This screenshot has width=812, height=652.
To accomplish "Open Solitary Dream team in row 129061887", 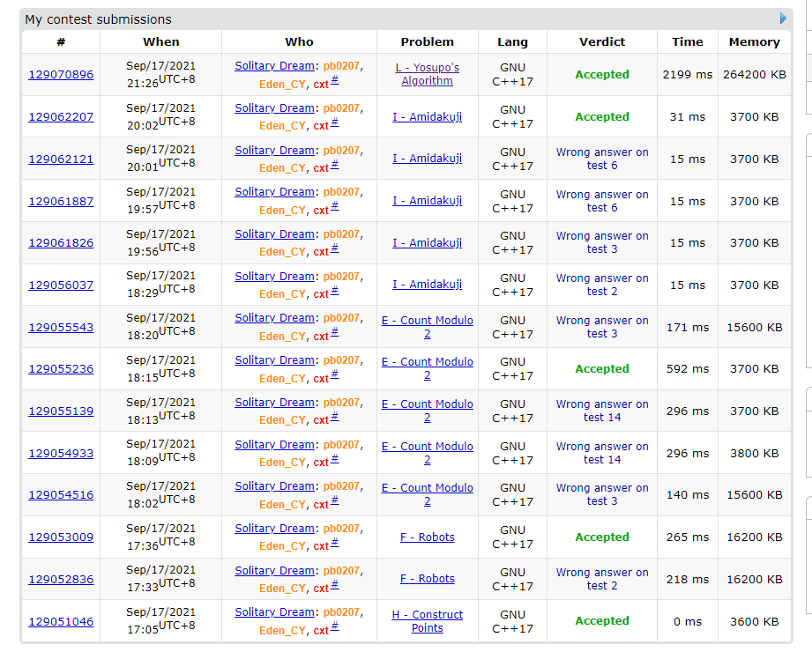I will [x=274, y=192].
